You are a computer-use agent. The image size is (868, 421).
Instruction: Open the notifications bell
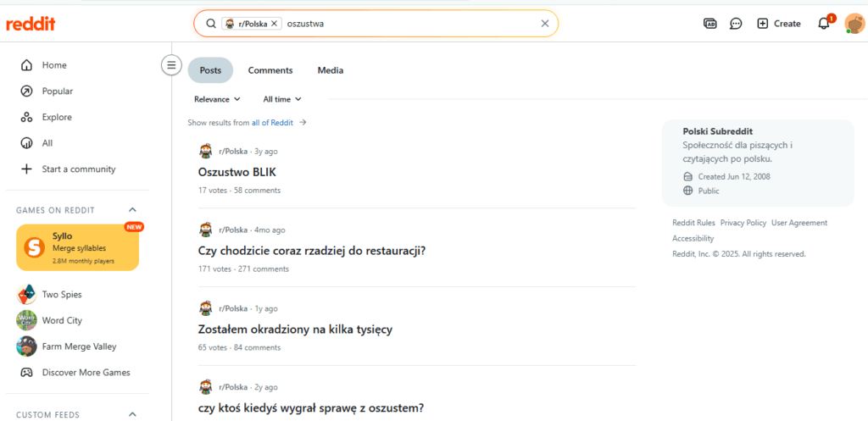click(x=823, y=24)
